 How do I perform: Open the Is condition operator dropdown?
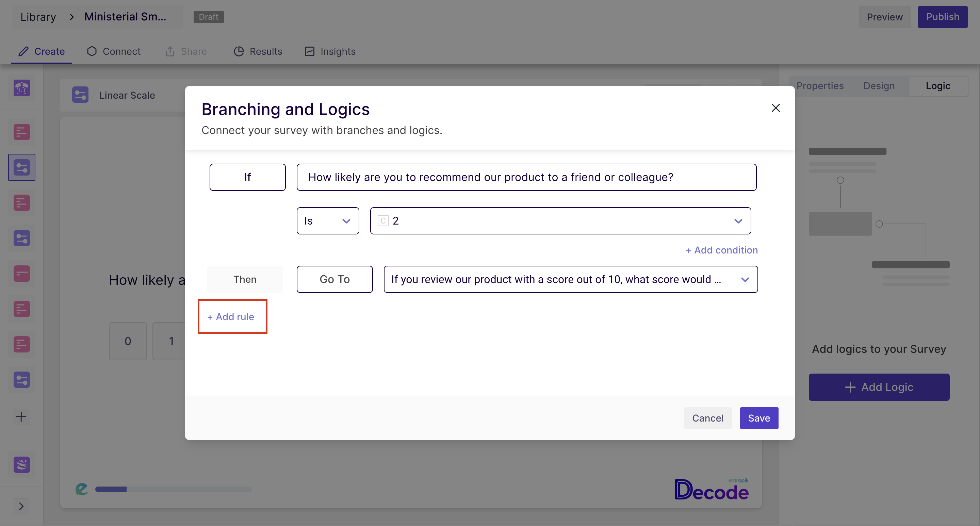(328, 220)
